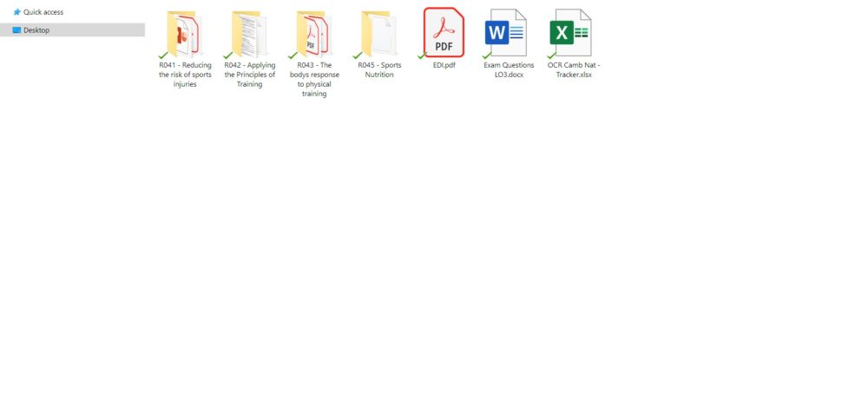The width and height of the screenshot is (868, 419).
Task: Click the blue Desktop icon in the sidebar
Action: coord(16,30)
